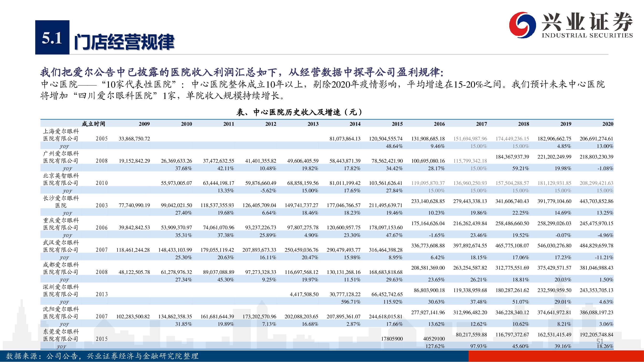
Task: Select the 重庆爱尔眼科医院有限公司 row label
Action: click(x=61, y=224)
